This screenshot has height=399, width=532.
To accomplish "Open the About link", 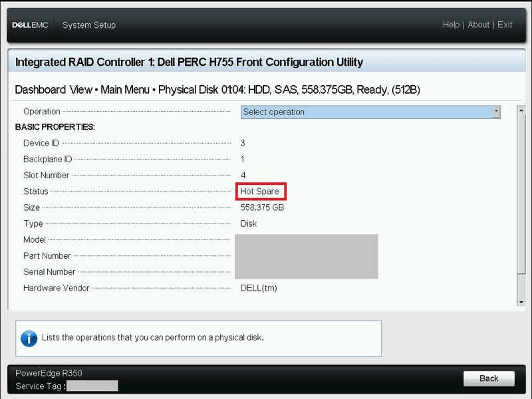I will coord(478,25).
